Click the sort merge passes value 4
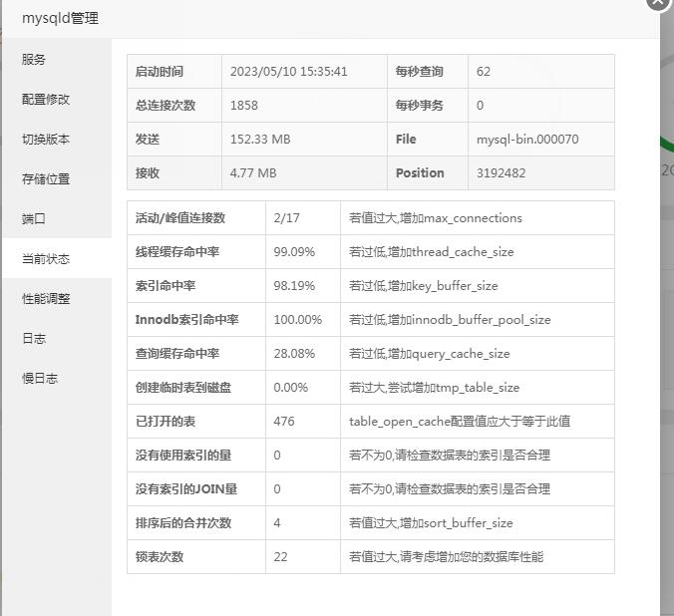 [x=277, y=523]
